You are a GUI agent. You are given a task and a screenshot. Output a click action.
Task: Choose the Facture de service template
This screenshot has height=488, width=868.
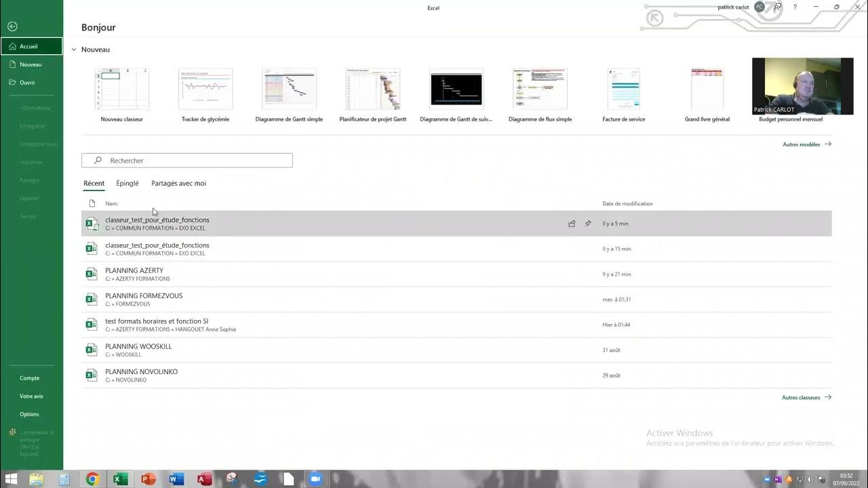tap(624, 95)
